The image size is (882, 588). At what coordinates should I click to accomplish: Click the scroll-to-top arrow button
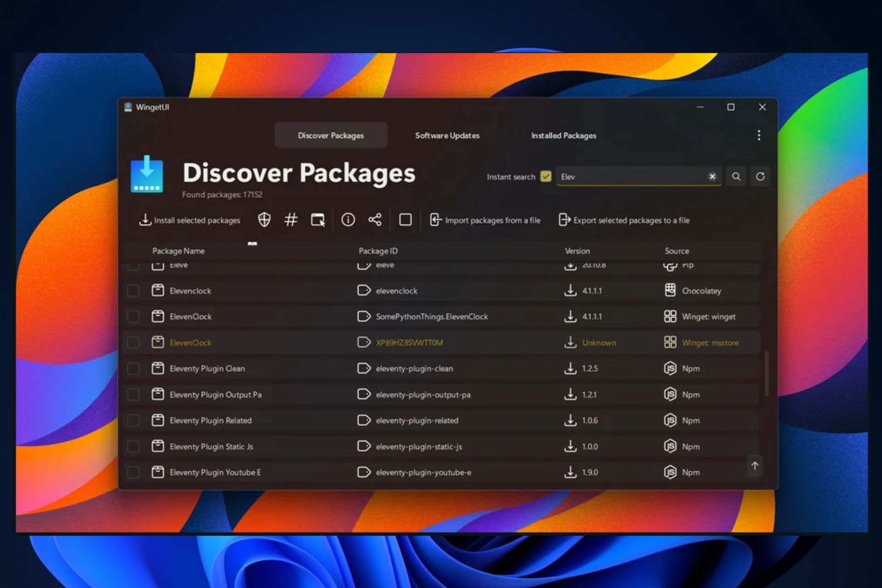tap(755, 466)
